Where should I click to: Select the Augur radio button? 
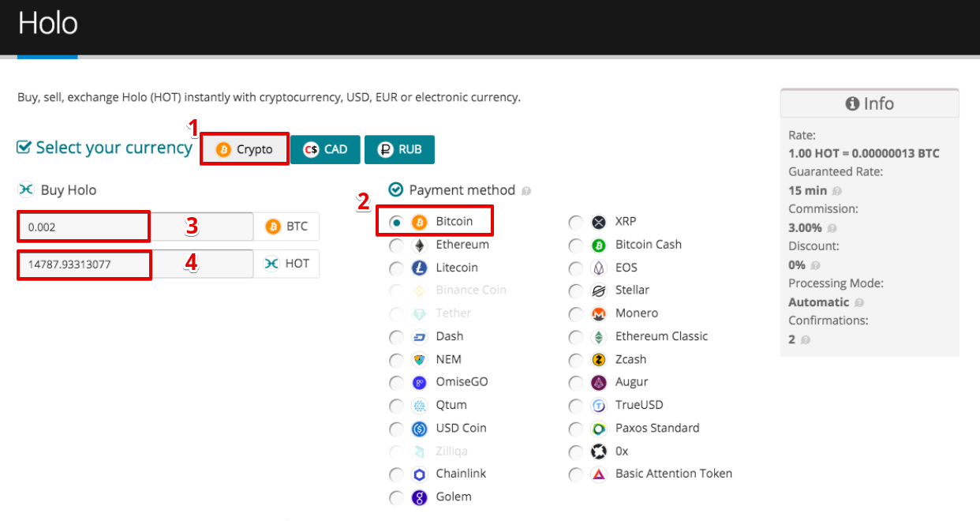(576, 383)
